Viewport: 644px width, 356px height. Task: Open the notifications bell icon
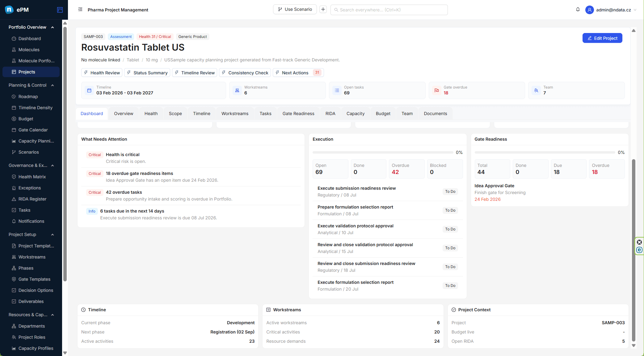pyautogui.click(x=578, y=10)
